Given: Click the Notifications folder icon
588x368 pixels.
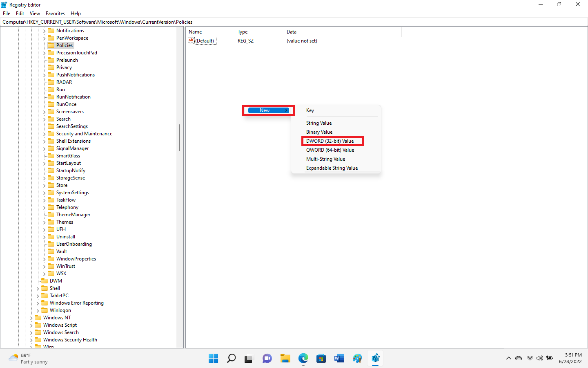Looking at the screenshot, I should pyautogui.click(x=51, y=31).
